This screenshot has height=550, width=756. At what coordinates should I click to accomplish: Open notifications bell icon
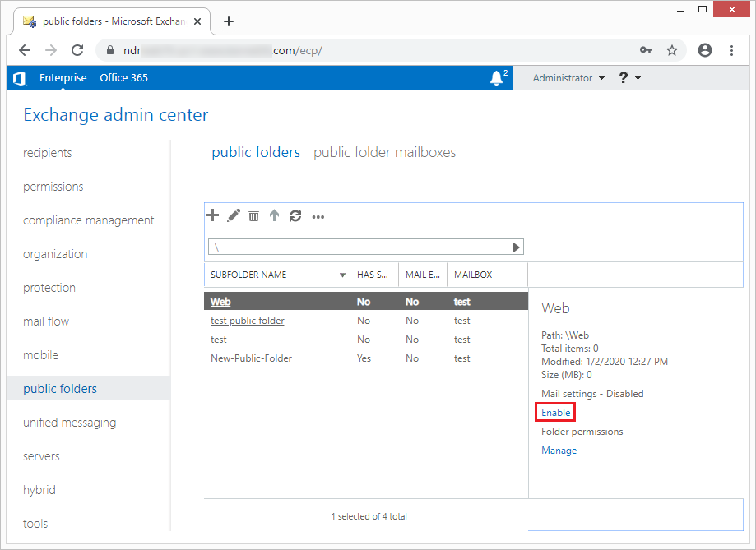click(496, 78)
